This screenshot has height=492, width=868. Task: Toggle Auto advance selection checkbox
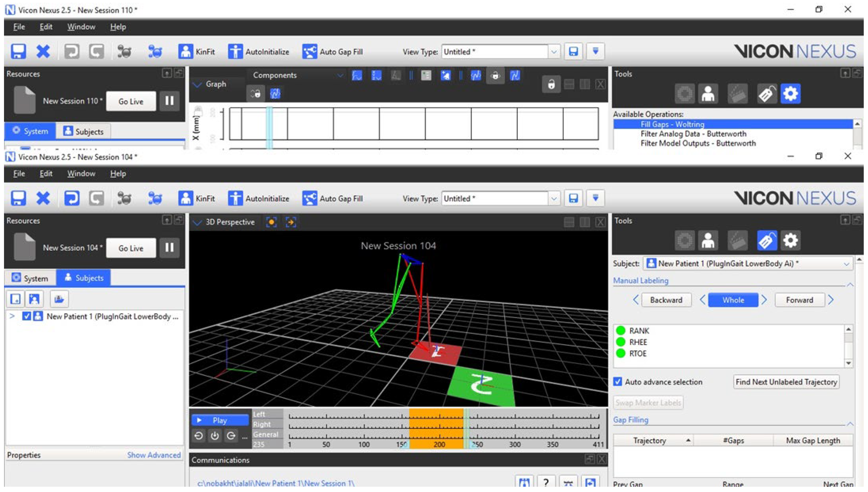click(618, 382)
